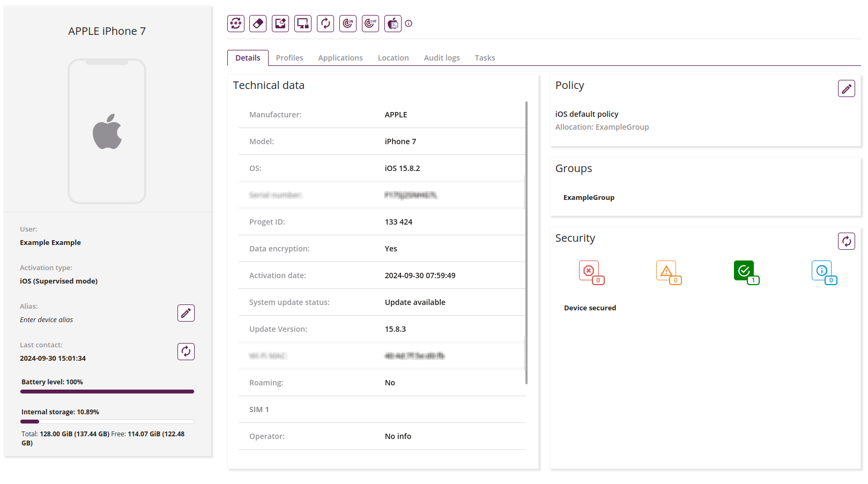This screenshot has height=484, width=868.
Task: Show blue info security icon
Action: [x=824, y=272]
